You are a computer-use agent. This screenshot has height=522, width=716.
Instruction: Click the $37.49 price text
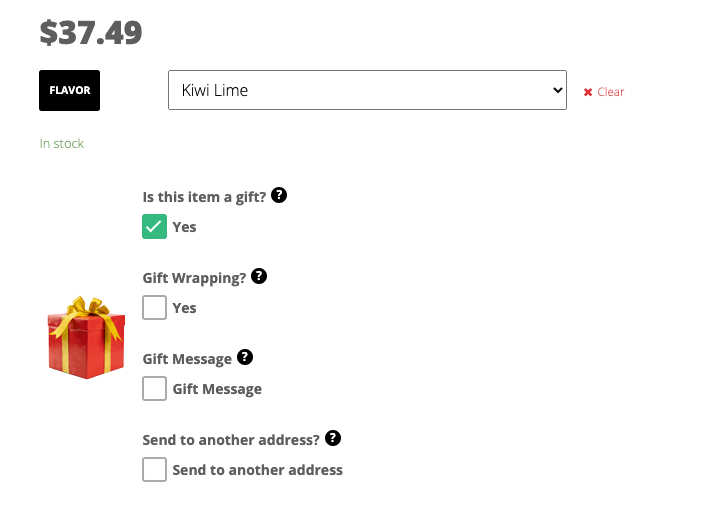91,32
